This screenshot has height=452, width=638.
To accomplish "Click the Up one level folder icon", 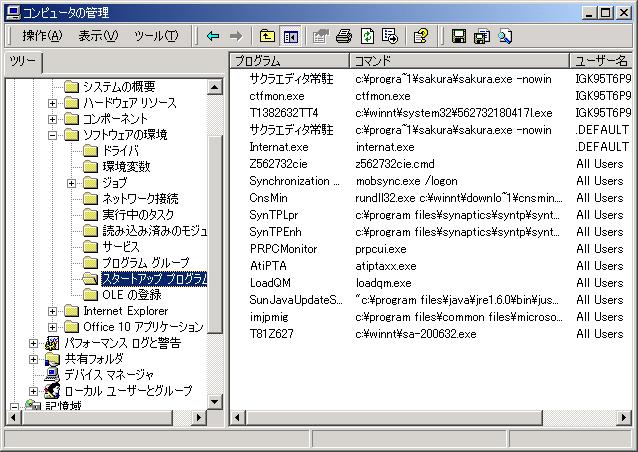I will (267, 36).
